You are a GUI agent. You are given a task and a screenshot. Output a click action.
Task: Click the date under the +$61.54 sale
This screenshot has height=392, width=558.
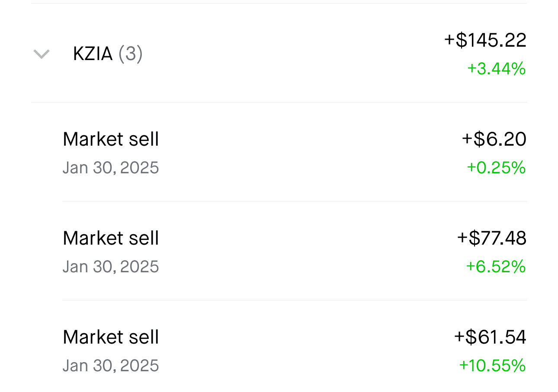(x=111, y=366)
